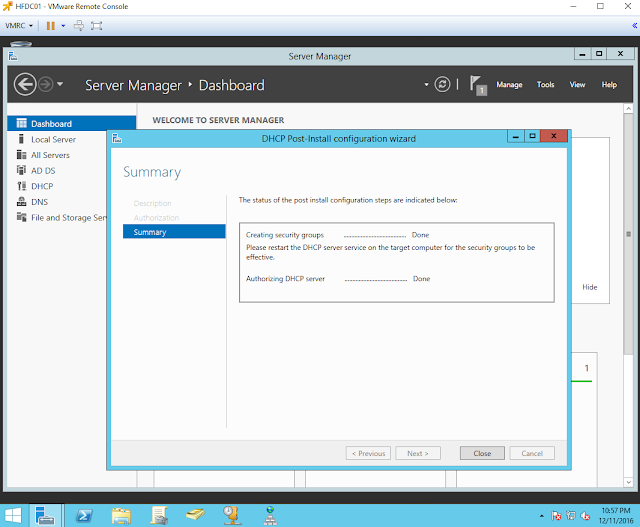Click the dashboard scrollbar down arrow
640x527 pixels.
(x=628, y=482)
